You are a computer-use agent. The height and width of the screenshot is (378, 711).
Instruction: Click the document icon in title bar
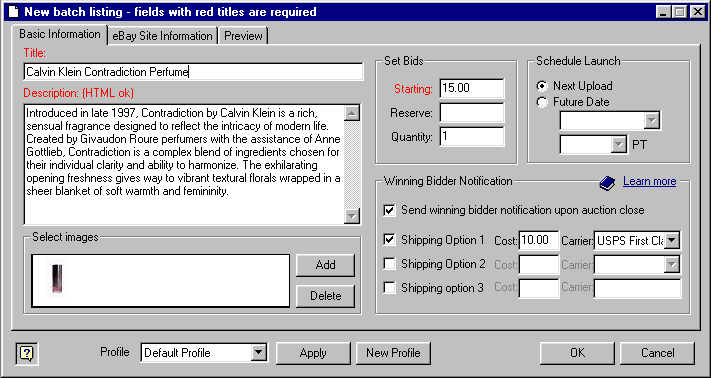14,12
